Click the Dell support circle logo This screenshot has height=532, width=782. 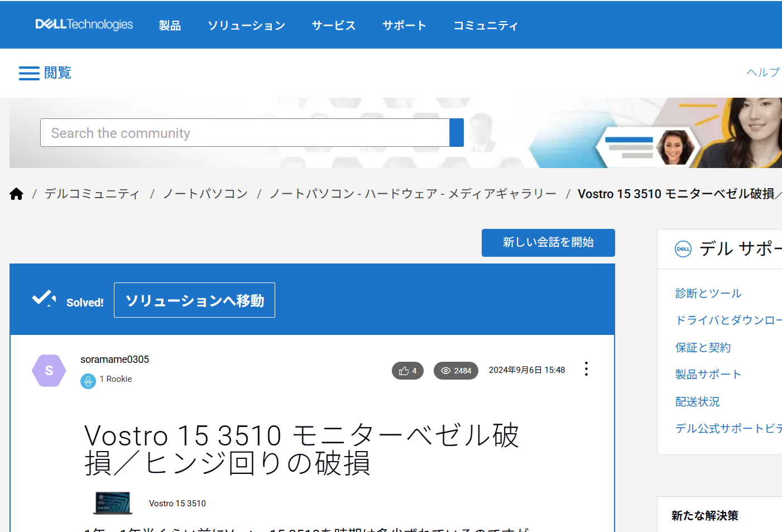point(683,249)
